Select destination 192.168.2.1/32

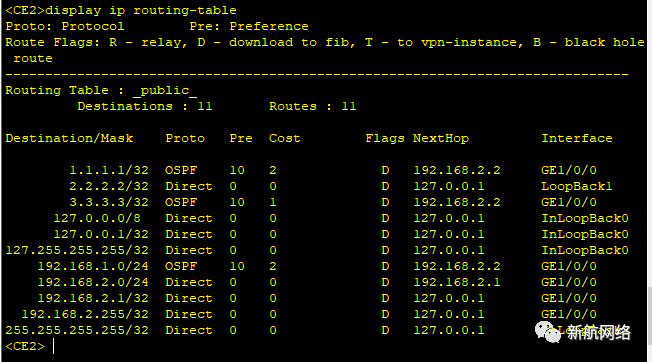tap(93, 298)
